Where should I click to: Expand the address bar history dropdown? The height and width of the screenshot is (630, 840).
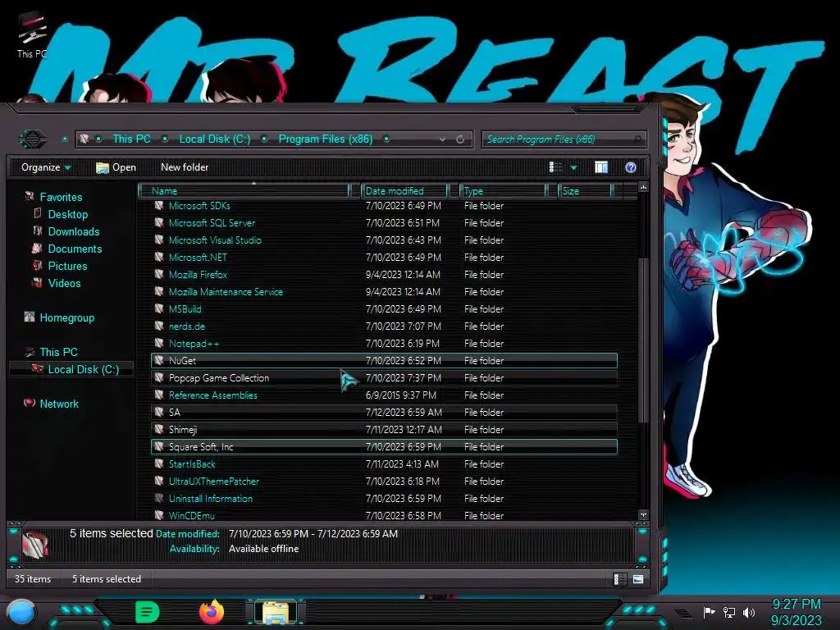(442, 139)
